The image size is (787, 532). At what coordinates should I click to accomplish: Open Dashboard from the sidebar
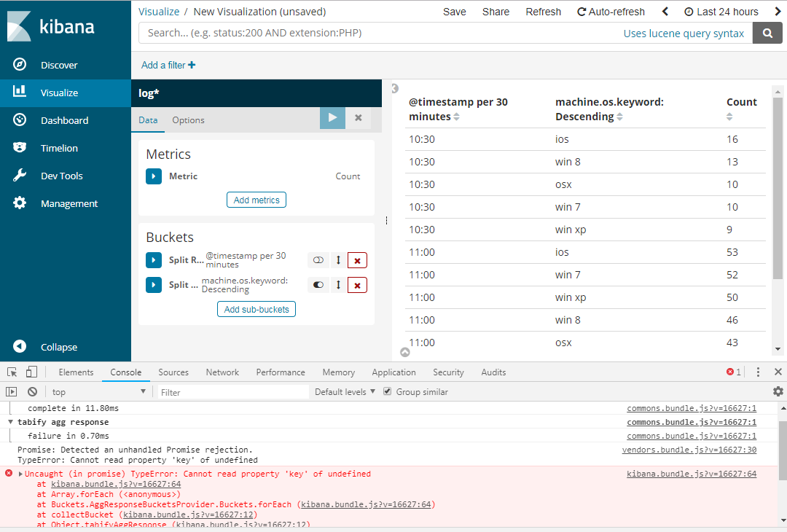(x=66, y=120)
